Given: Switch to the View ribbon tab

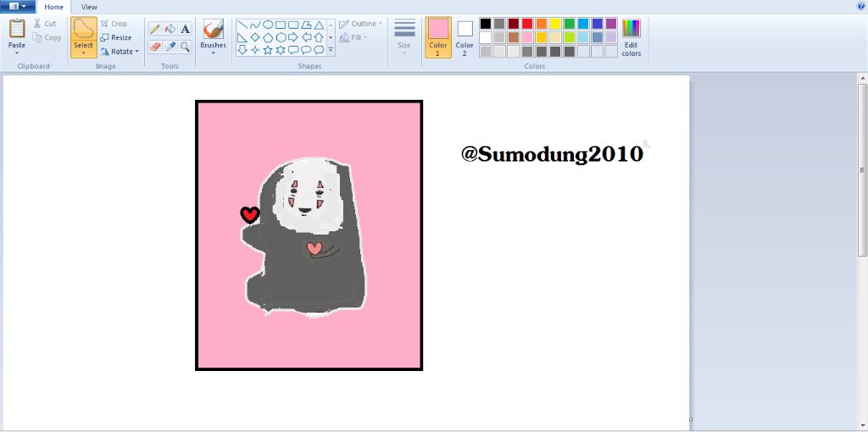Looking at the screenshot, I should 89,7.
